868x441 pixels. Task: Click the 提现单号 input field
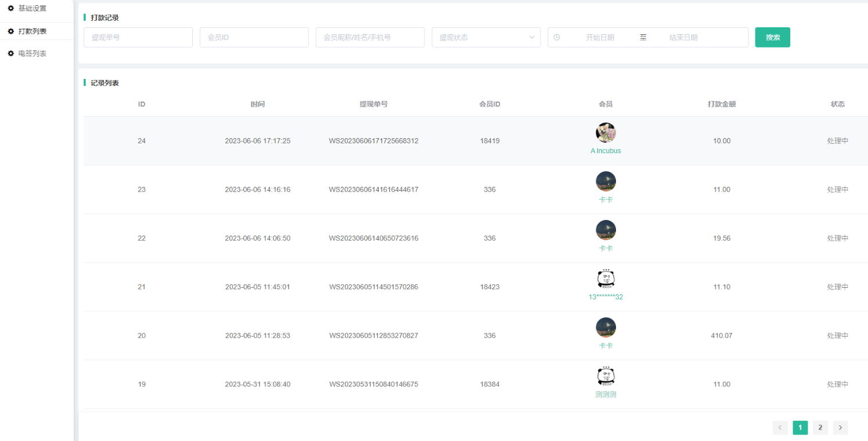(x=138, y=37)
